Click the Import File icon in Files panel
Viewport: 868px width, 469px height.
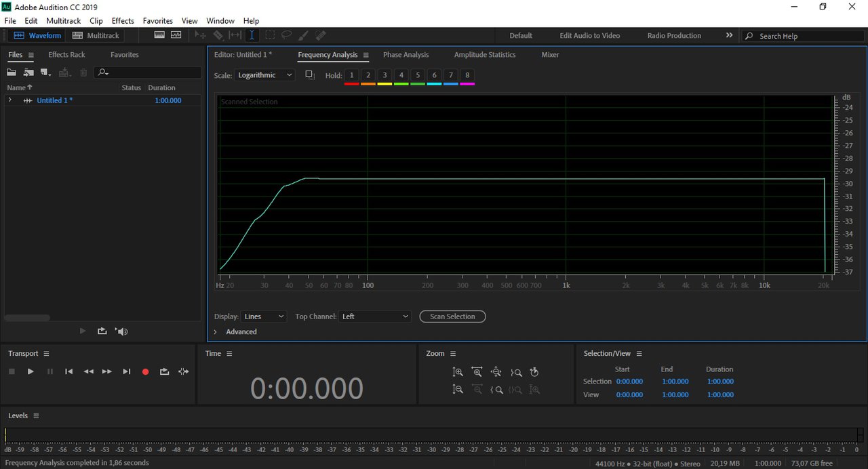[x=28, y=73]
